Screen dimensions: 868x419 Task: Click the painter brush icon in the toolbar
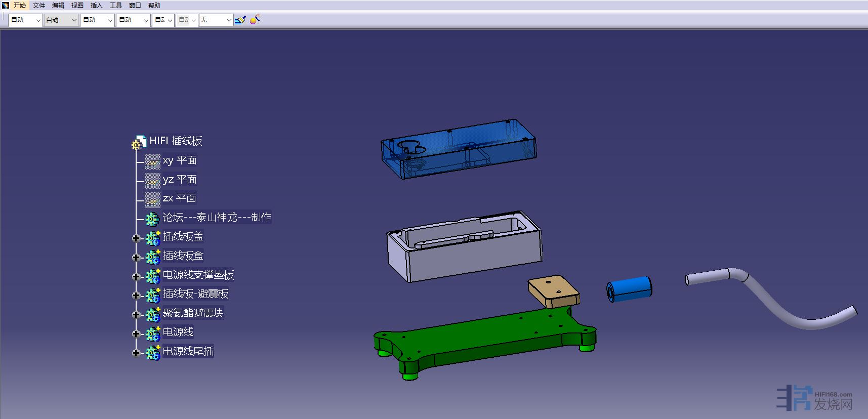(x=240, y=20)
